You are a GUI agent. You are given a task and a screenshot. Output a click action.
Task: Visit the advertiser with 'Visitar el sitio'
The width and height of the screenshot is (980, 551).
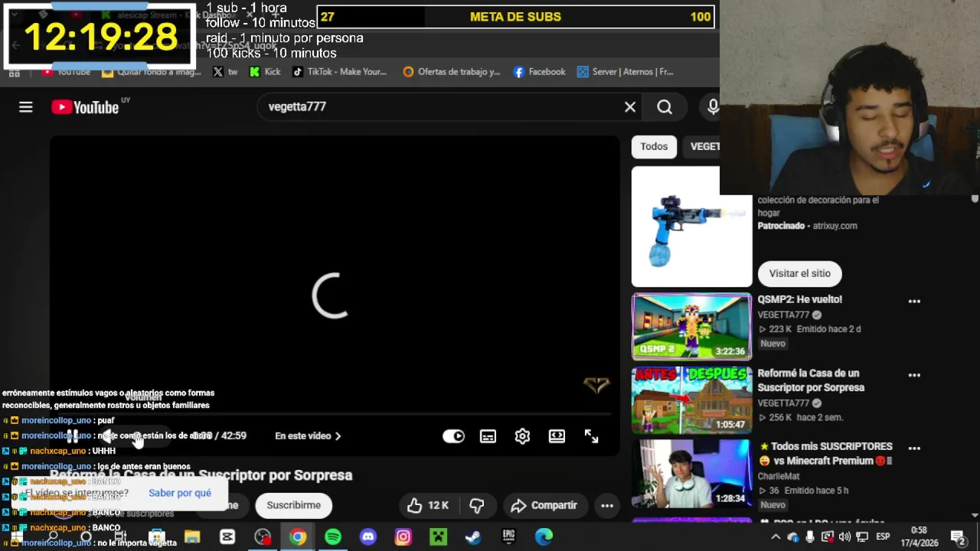click(x=799, y=273)
